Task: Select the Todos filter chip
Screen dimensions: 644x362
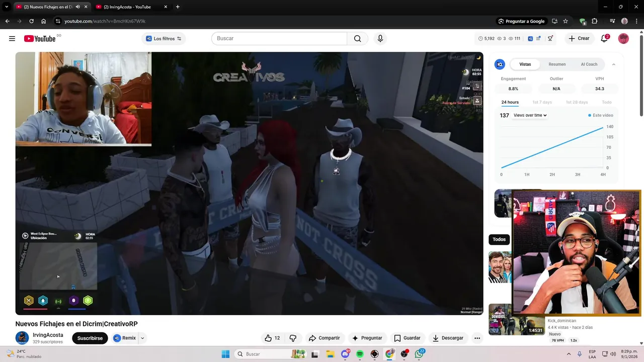Action: coord(499,239)
